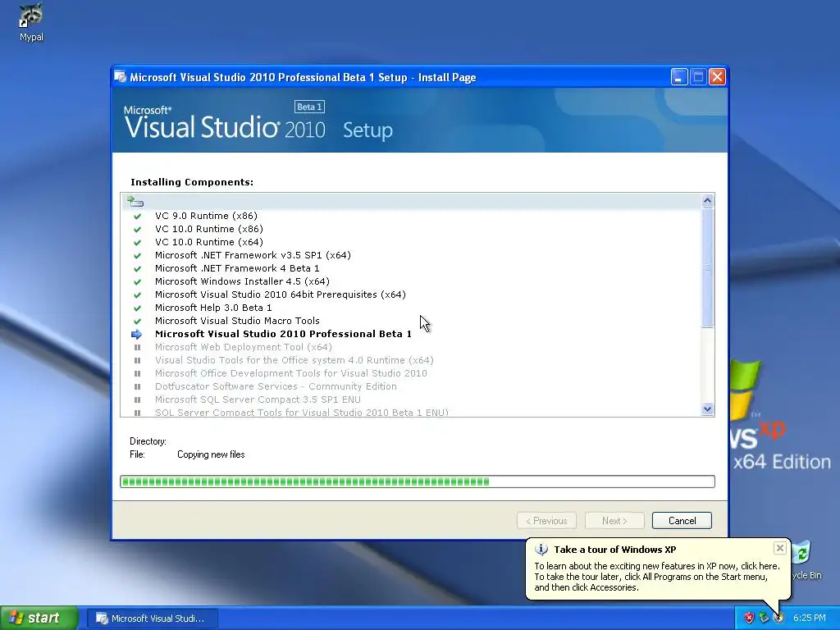Click the components list scrollbar thumb
This screenshot has width=840, height=630.
[707, 267]
